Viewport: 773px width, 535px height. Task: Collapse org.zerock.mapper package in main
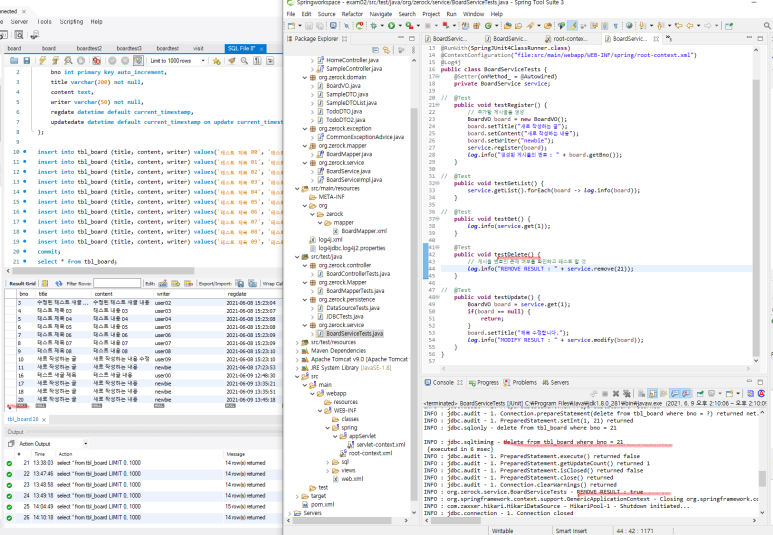[305, 146]
